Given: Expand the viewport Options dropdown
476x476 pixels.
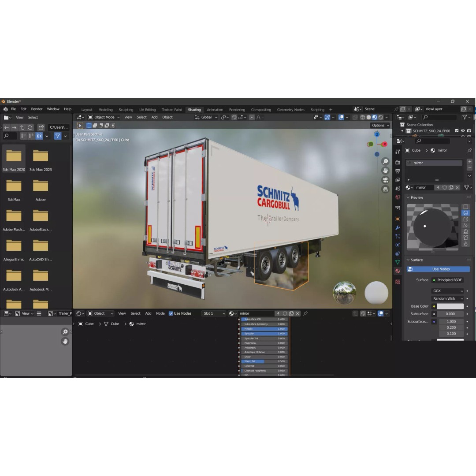Looking at the screenshot, I should pyautogui.click(x=380, y=125).
